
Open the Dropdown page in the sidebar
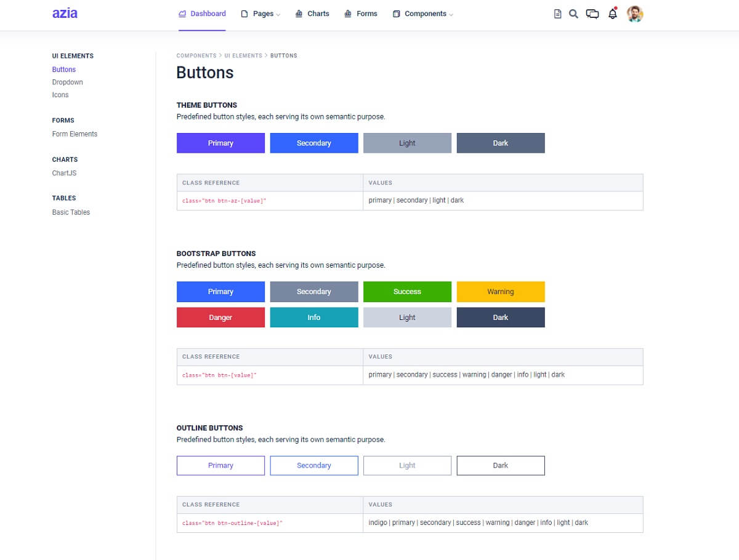coord(67,82)
